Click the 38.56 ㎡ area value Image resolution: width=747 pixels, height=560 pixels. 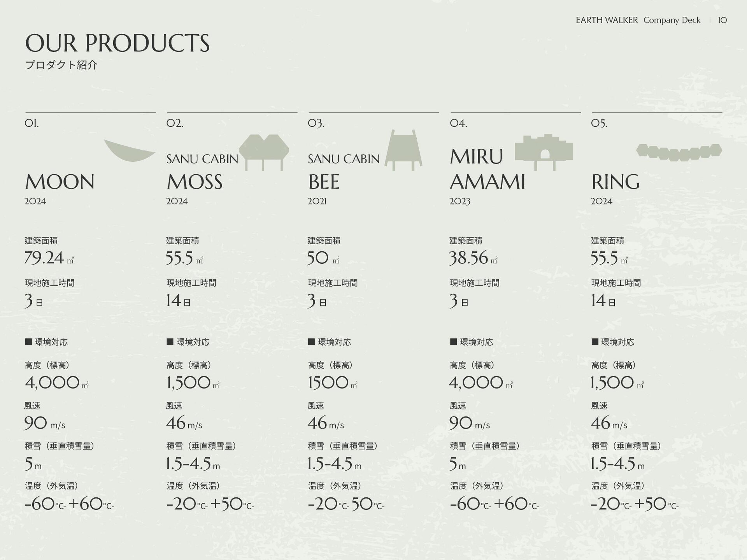tap(473, 258)
